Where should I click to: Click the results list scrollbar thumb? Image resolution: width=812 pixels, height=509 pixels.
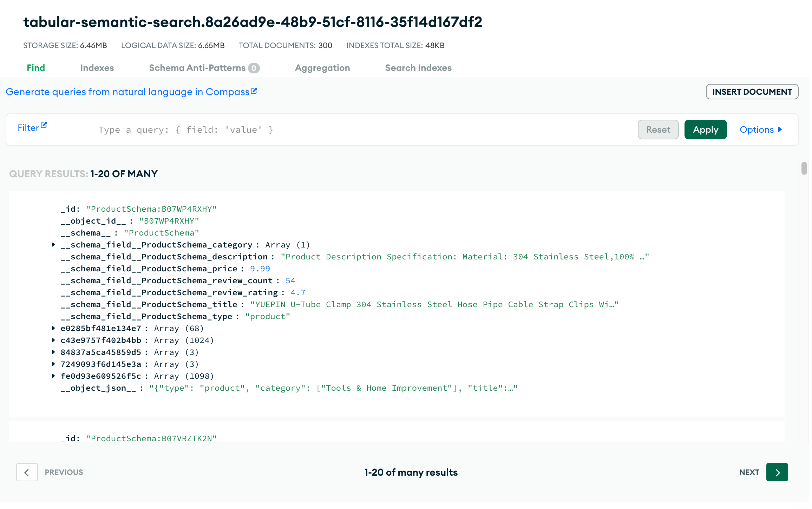(x=804, y=168)
